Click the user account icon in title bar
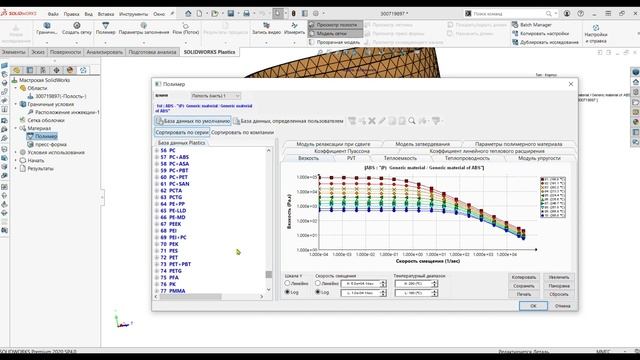 tap(567, 13)
